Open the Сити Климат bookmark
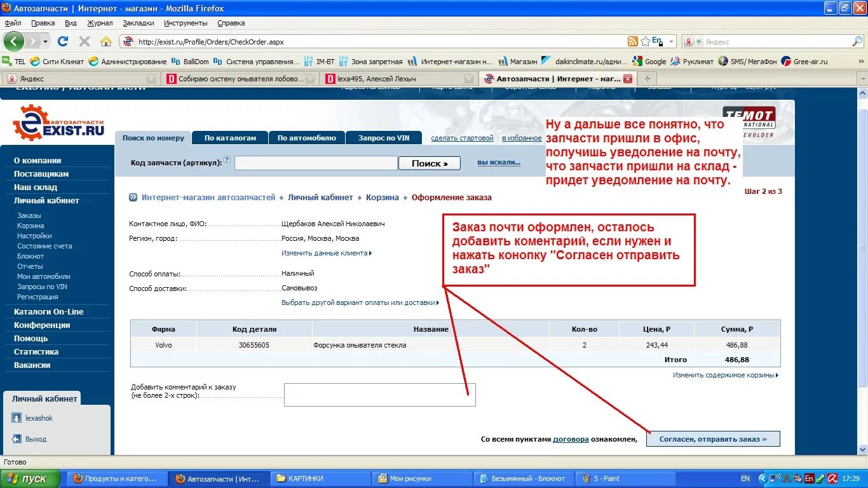Viewport: 868px width, 488px height. [57, 62]
